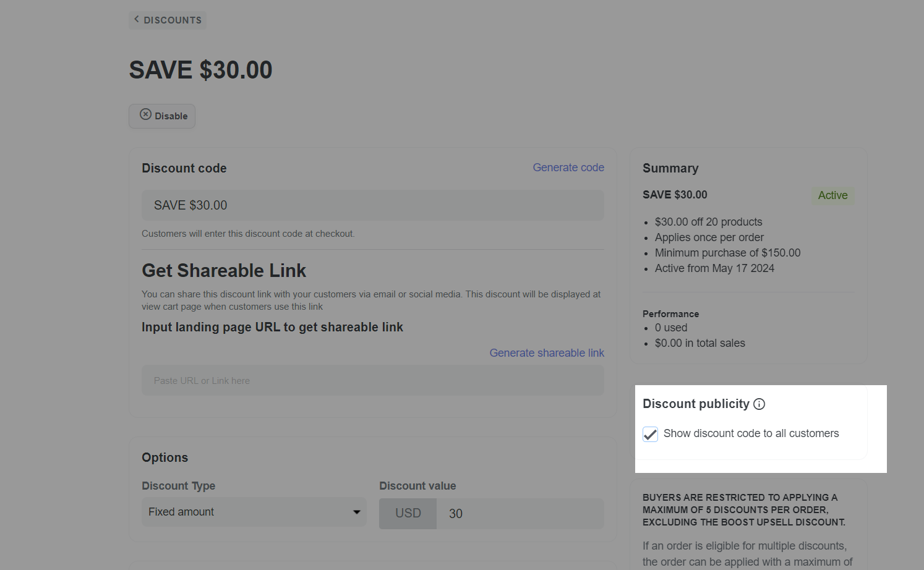Click the 'Show discount code to all customers' label
924x570 pixels.
(751, 434)
